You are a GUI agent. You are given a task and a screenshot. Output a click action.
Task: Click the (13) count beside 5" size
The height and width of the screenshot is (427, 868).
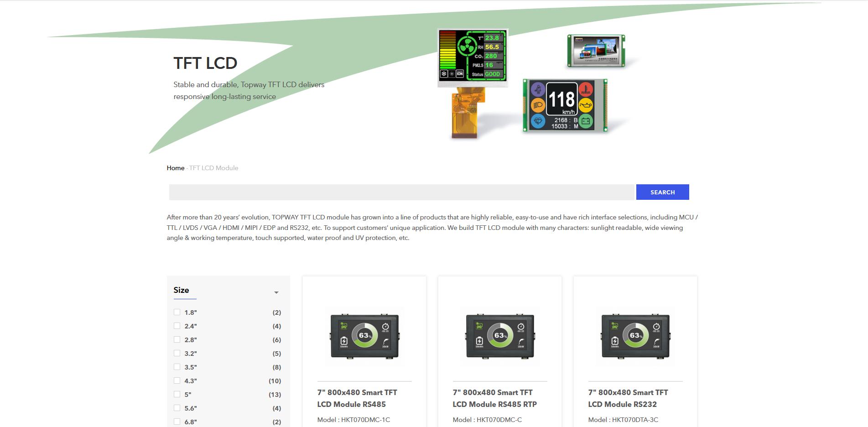pyautogui.click(x=275, y=395)
